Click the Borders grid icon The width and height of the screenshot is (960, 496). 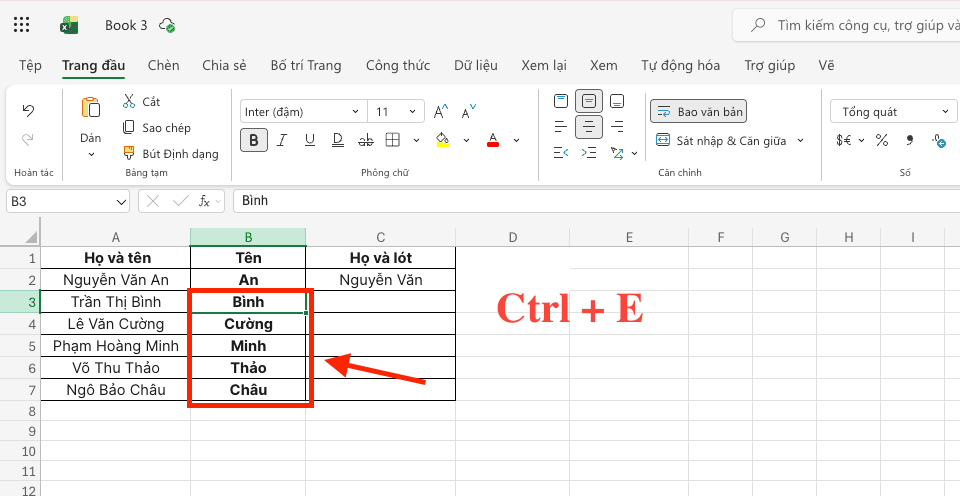pyautogui.click(x=393, y=141)
